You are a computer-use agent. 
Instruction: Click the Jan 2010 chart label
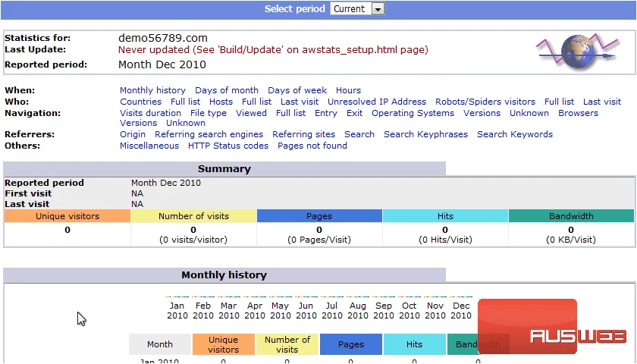pyautogui.click(x=177, y=310)
